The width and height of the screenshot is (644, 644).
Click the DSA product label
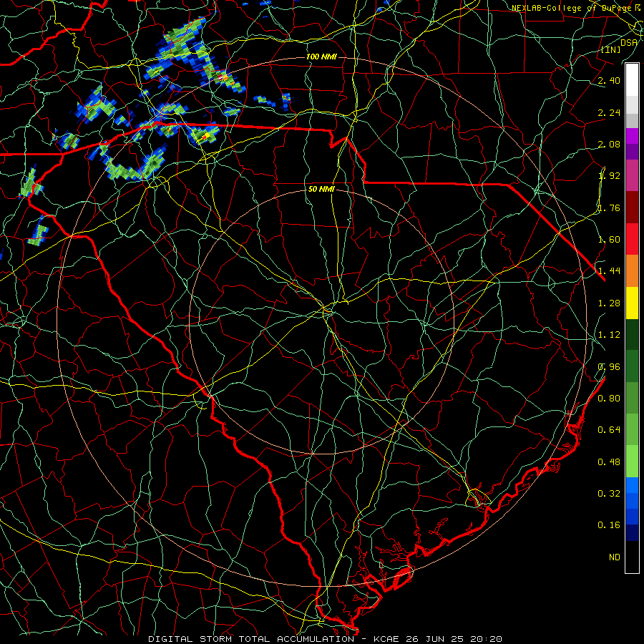click(629, 42)
